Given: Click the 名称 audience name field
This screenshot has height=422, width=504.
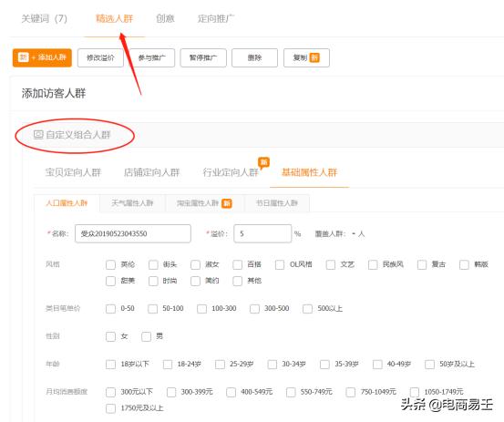Looking at the screenshot, I should [133, 233].
